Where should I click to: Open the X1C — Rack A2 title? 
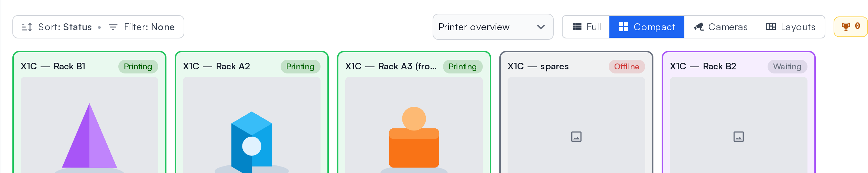tap(216, 66)
